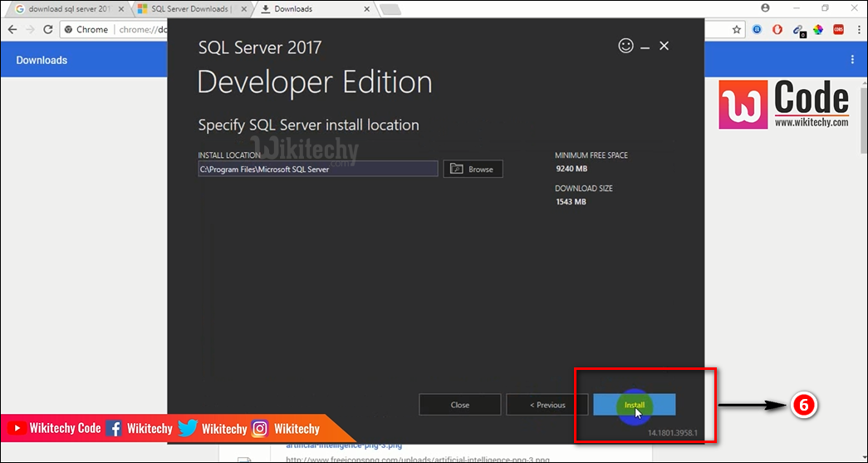Click the Chrome back arrow
This screenshot has height=463, width=868.
13,29
